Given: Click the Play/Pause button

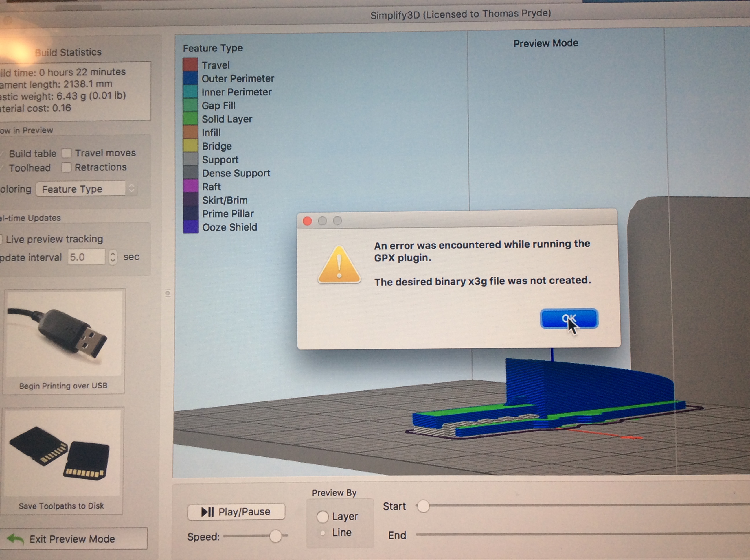Looking at the screenshot, I should click(236, 511).
